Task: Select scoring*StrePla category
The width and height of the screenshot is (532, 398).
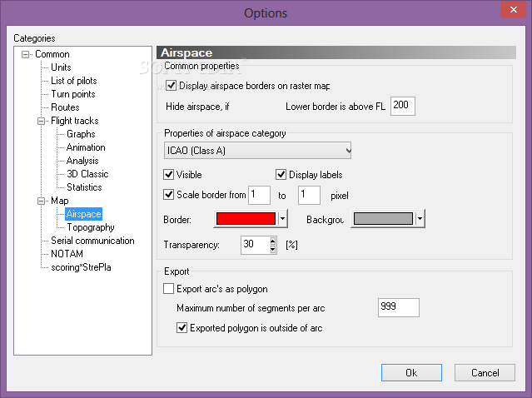Action: tap(81, 267)
